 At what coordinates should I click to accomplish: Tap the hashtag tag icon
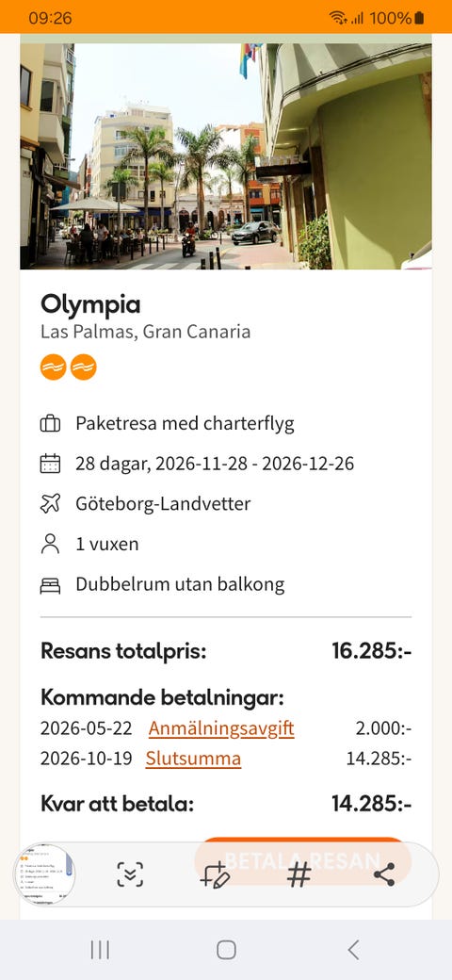coord(299,874)
